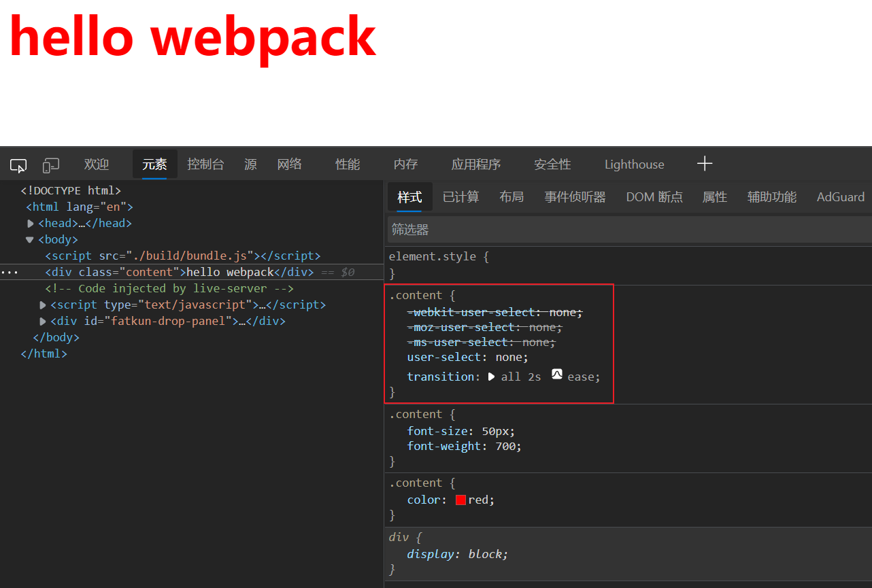Select the div class content node
872x588 pixels.
180,273
